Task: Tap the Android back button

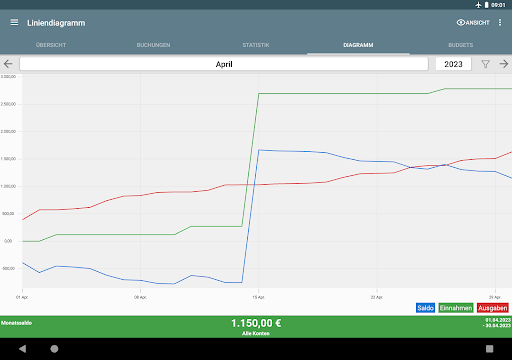Action: pos(22,349)
